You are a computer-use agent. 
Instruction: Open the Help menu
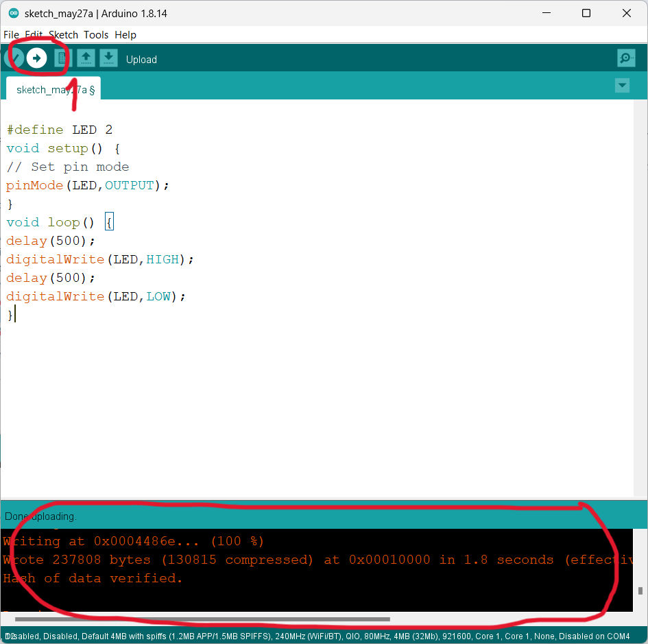click(x=125, y=35)
